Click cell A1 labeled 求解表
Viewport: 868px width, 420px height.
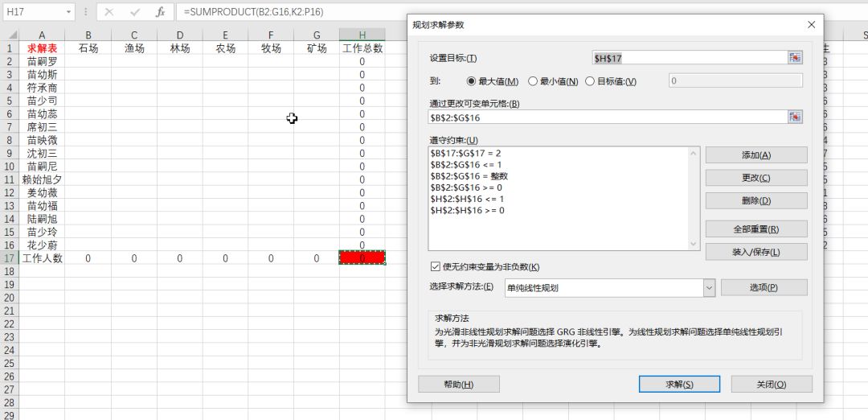pos(42,48)
